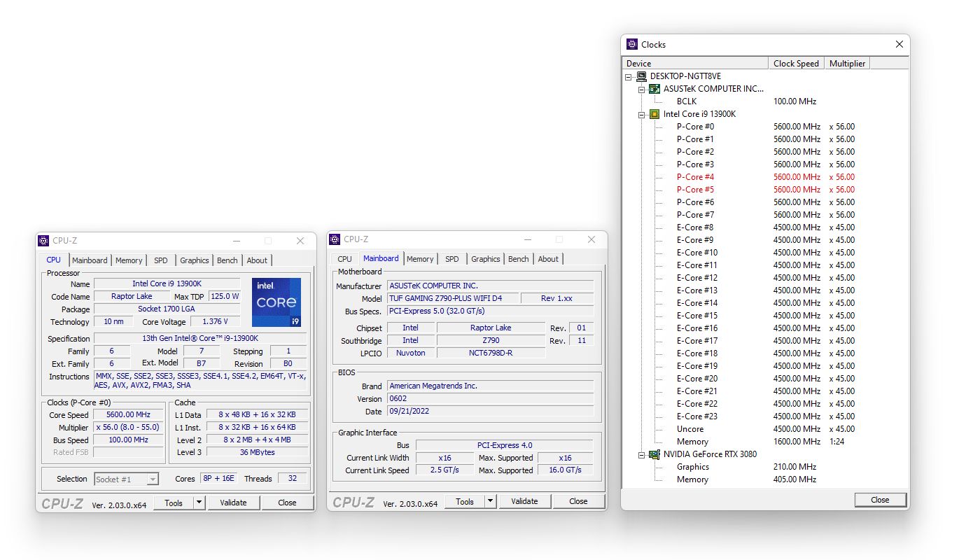The height and width of the screenshot is (560, 980).
Task: Open the Socket #1 selection combo box
Action: click(x=127, y=479)
